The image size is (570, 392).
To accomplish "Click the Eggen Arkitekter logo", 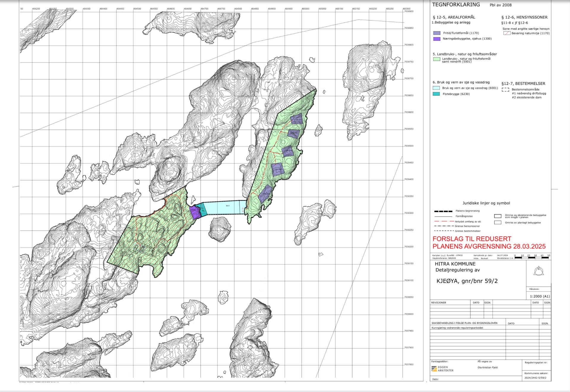I will click(442, 369).
